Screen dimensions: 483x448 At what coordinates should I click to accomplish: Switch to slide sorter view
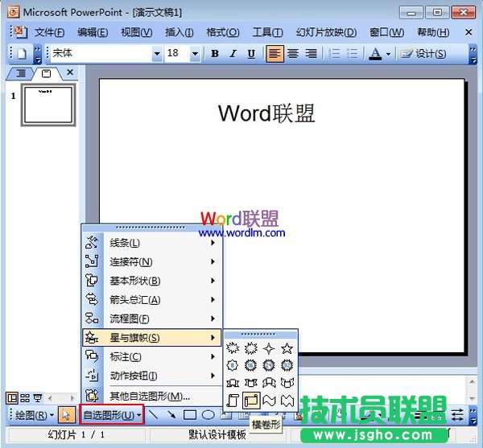[25, 398]
